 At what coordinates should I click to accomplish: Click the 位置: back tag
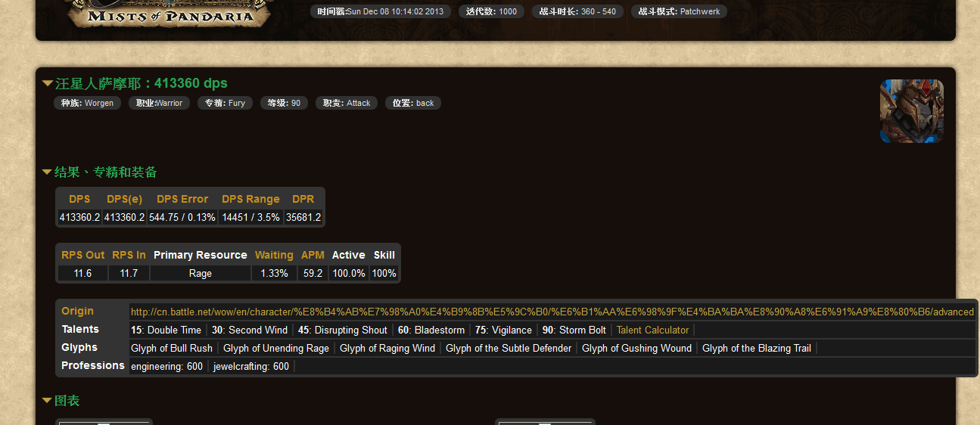(x=413, y=103)
